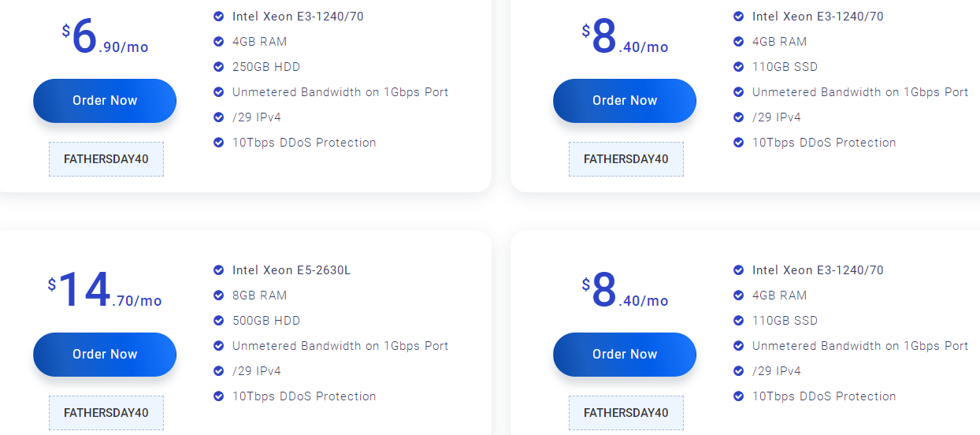Click the FATHERSDAY40 coupon box under $14.70 plan
This screenshot has width=980, height=435.
coord(106,413)
